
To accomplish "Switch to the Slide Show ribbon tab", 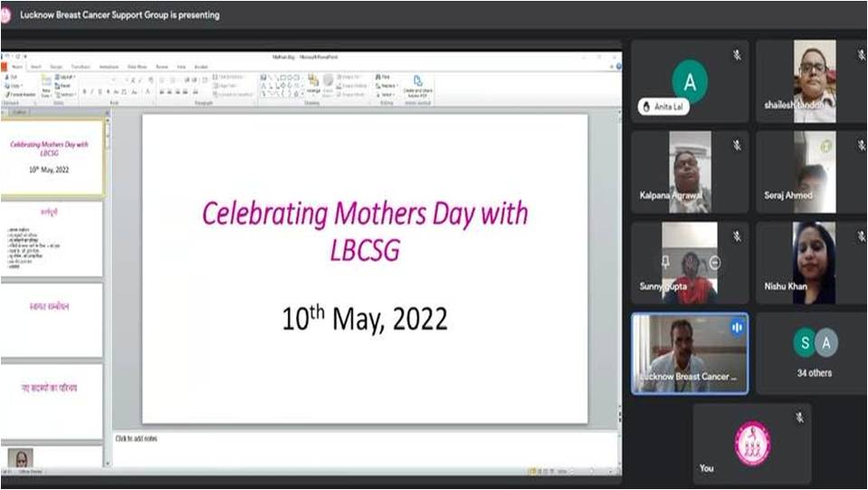I will [137, 67].
